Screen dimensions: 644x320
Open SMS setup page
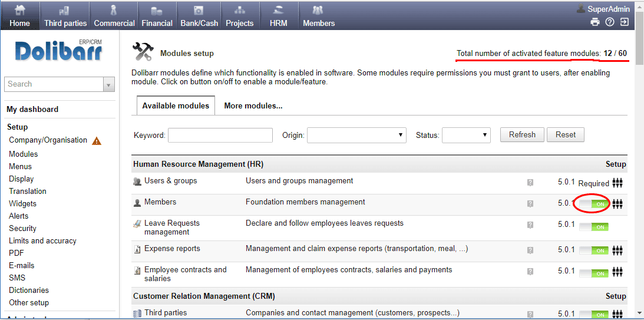pyautogui.click(x=17, y=278)
